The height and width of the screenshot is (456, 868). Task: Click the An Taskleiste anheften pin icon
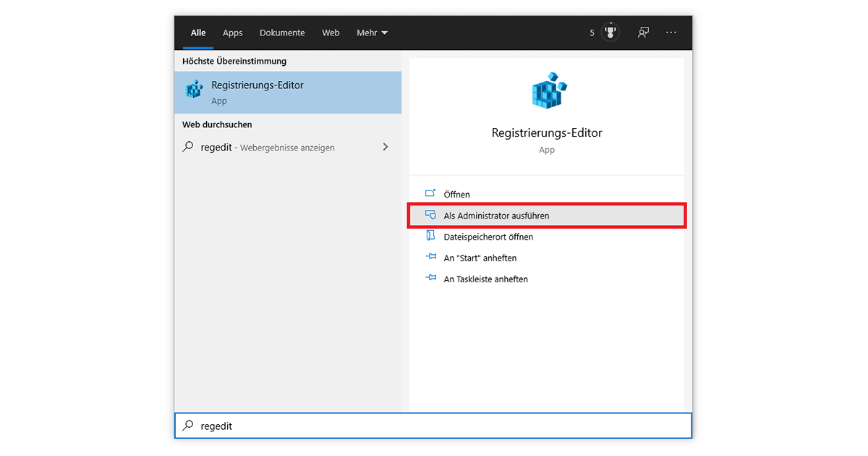pos(430,279)
